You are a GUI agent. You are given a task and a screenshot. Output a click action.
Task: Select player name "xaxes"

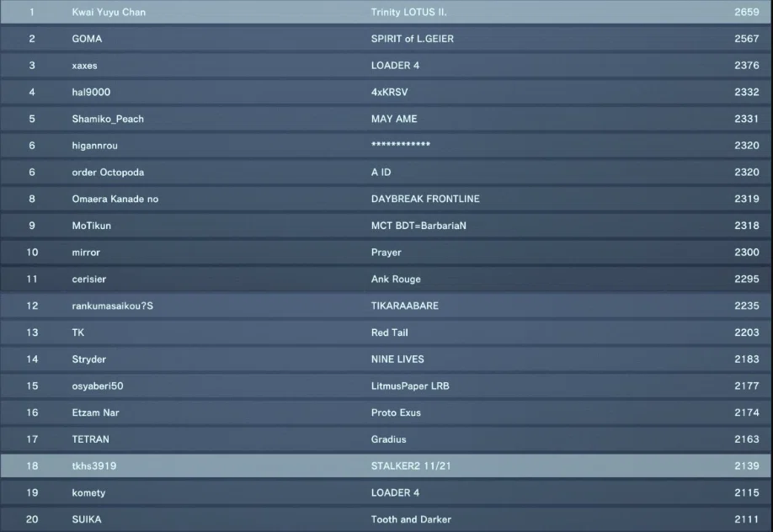click(84, 66)
